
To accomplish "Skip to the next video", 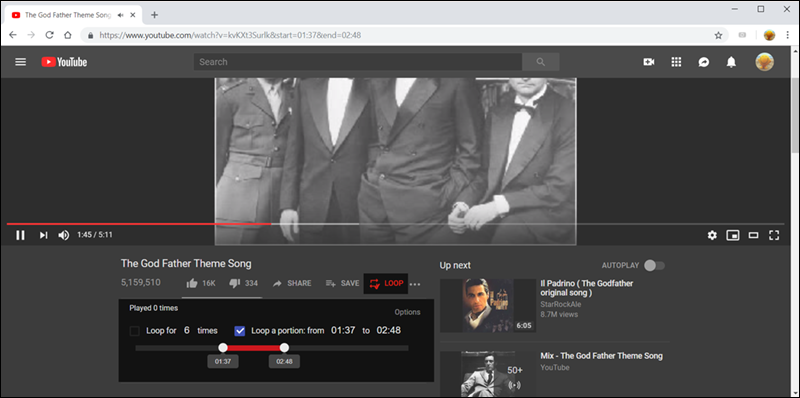I will [x=43, y=235].
